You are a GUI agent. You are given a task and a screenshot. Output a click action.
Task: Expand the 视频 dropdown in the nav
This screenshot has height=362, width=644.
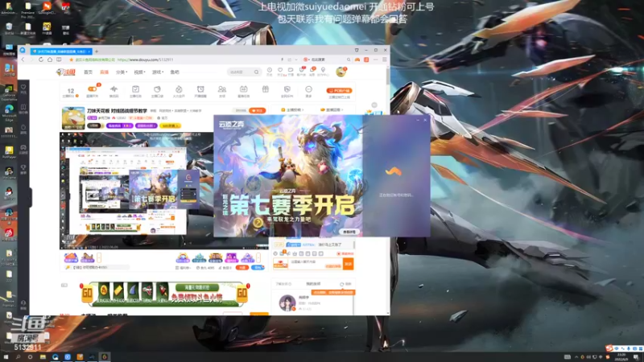(x=139, y=72)
